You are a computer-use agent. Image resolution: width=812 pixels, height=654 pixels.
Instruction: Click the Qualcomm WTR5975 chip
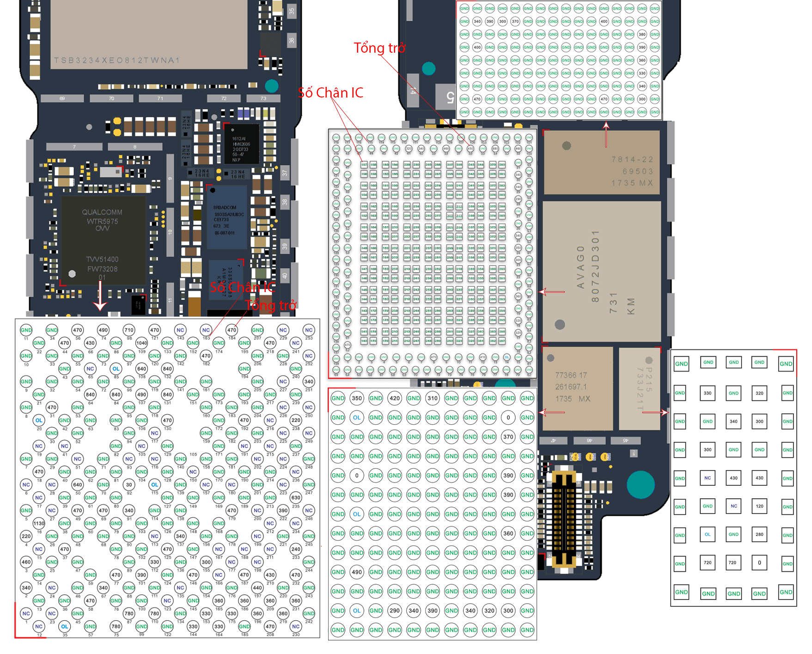103,240
